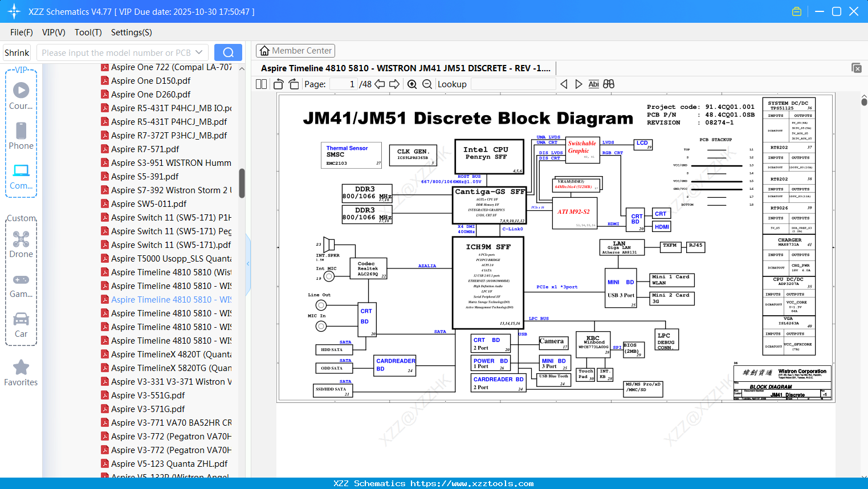868x489 pixels.
Task: Click the blue search magnifier button
Action: (x=228, y=52)
